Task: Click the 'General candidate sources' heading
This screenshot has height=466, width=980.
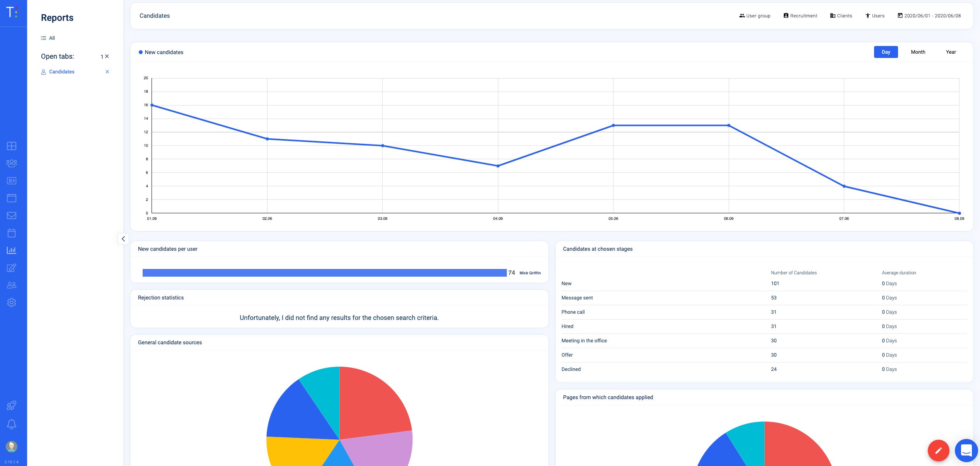Action: pos(170,343)
